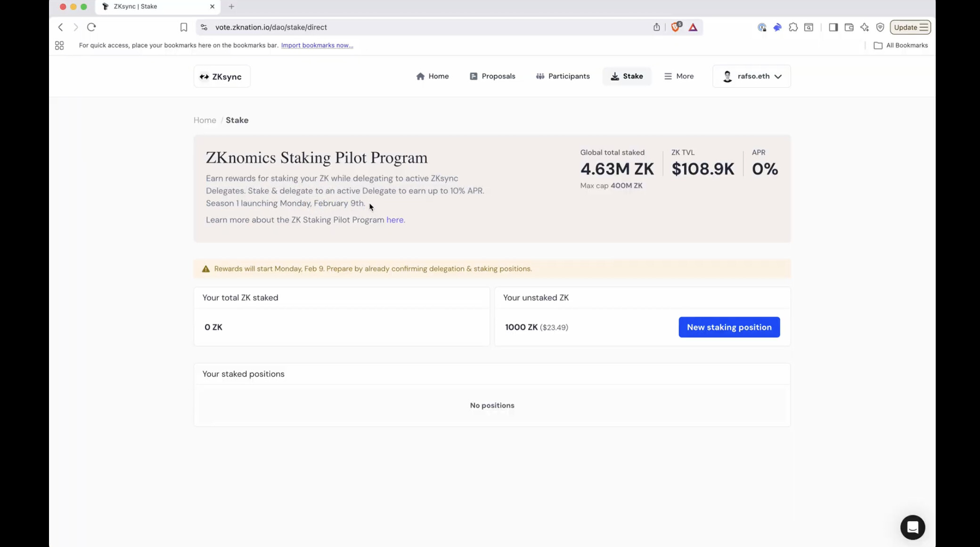Image resolution: width=980 pixels, height=547 pixels.
Task: Expand the rafso.eth account dropdown
Action: pos(751,76)
